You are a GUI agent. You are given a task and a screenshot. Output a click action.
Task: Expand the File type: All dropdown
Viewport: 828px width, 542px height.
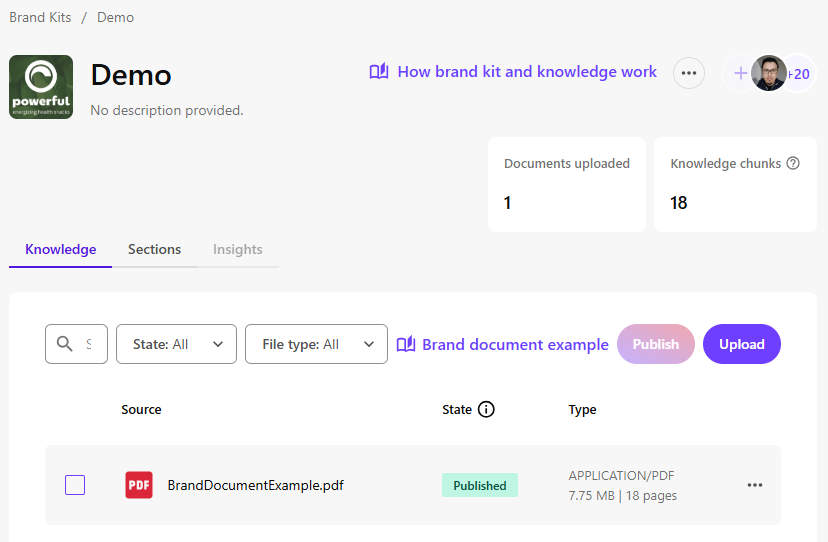pyautogui.click(x=316, y=344)
